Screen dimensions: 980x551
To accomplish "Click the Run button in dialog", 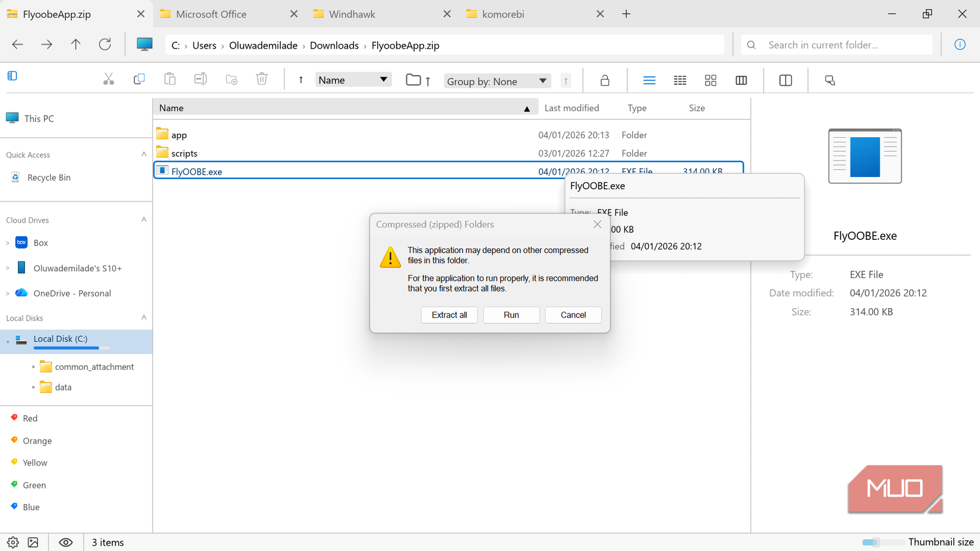I will (511, 315).
